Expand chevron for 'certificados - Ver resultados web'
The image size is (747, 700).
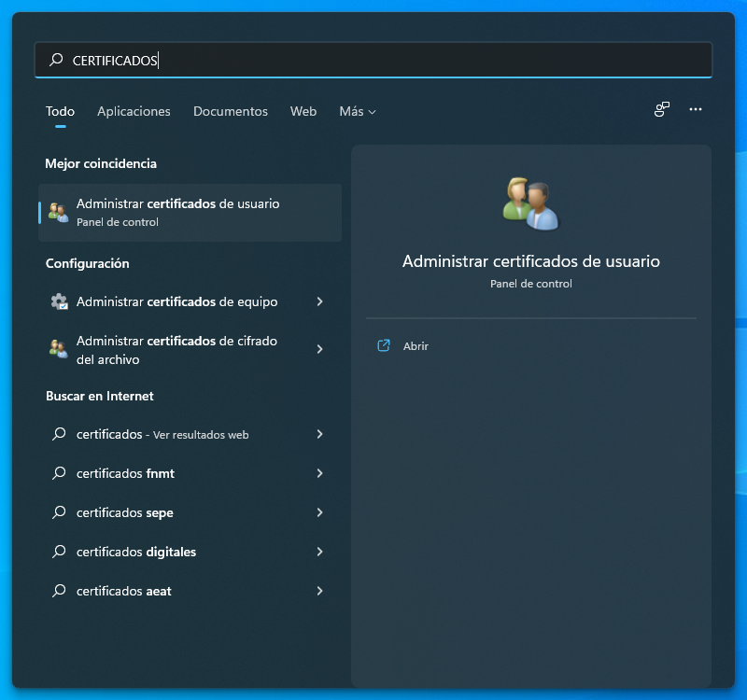point(319,434)
